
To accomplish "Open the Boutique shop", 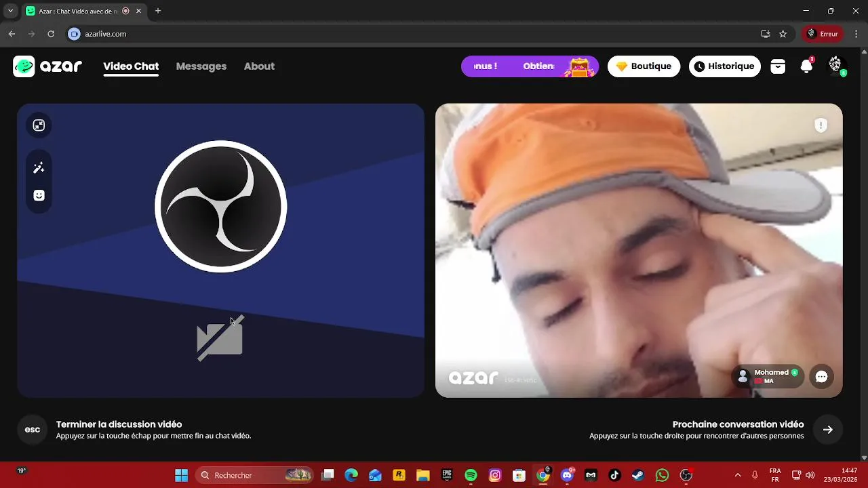I will (644, 66).
